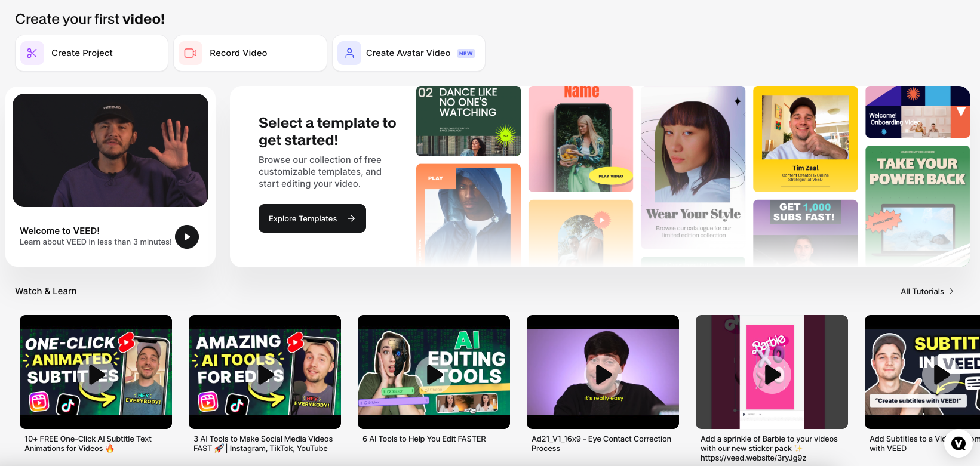Play the Eye Contact Correction tutorial video
Image resolution: width=980 pixels, height=466 pixels.
[603, 375]
